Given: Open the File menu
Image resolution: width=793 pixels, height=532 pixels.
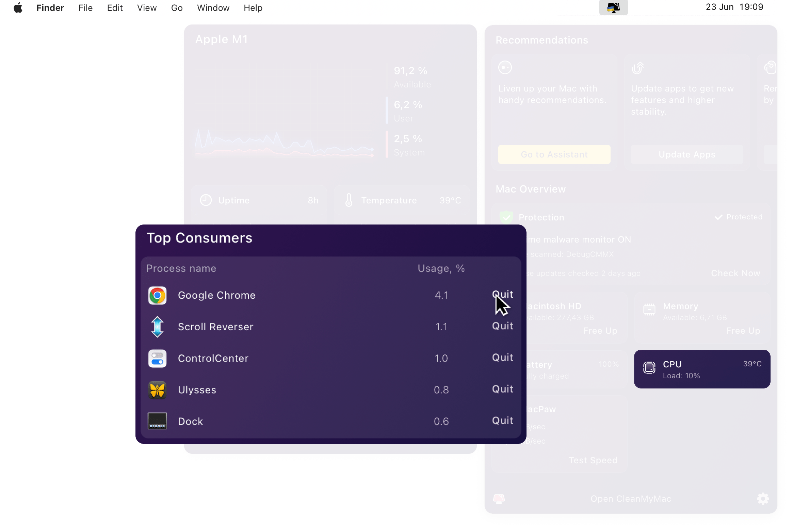Looking at the screenshot, I should click(85, 8).
